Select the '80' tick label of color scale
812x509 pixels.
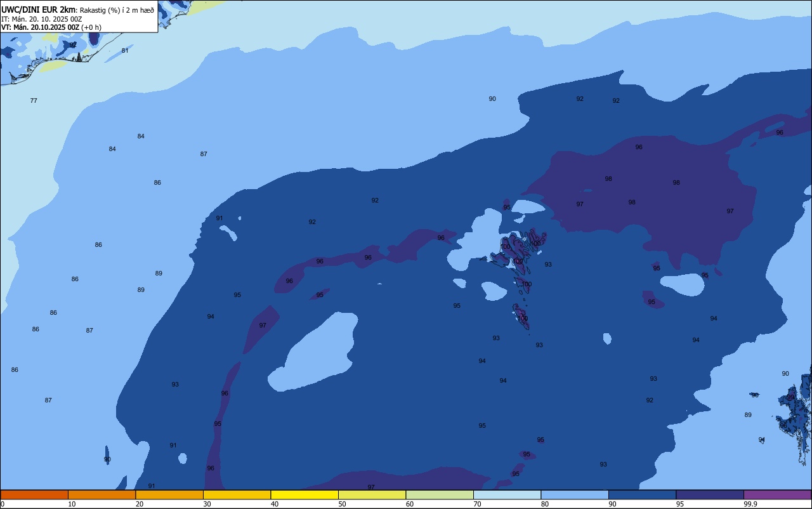[x=545, y=504]
